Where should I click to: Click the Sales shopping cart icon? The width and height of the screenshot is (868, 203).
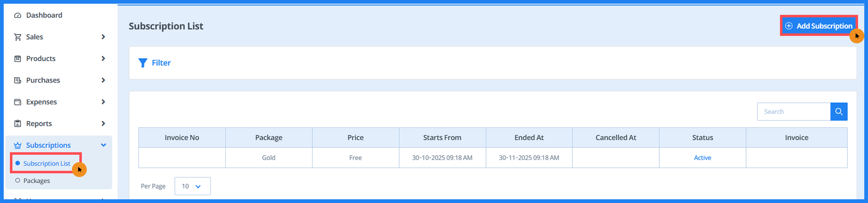click(x=17, y=37)
